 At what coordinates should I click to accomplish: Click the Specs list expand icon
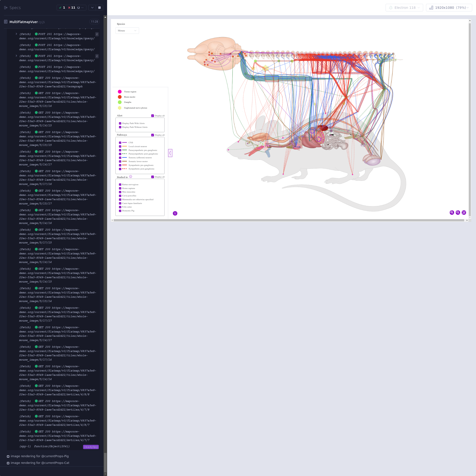point(5,8)
